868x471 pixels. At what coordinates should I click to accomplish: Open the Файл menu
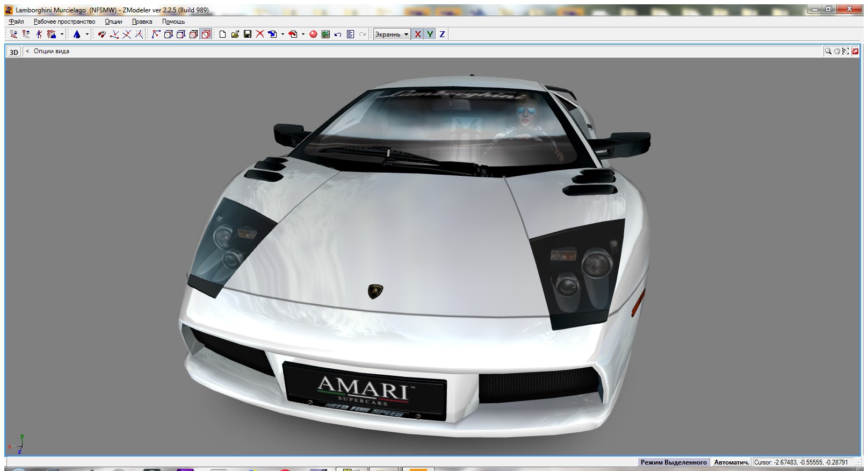(x=16, y=22)
